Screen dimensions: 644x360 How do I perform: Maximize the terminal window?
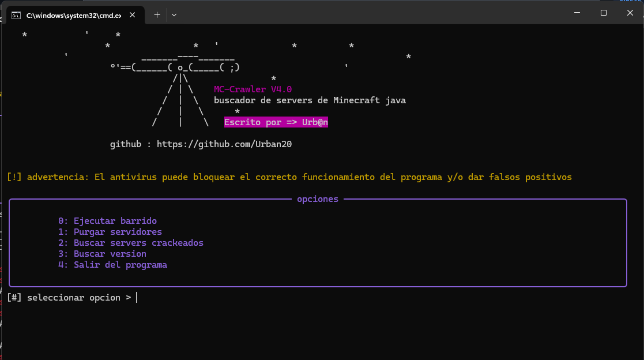[603, 13]
